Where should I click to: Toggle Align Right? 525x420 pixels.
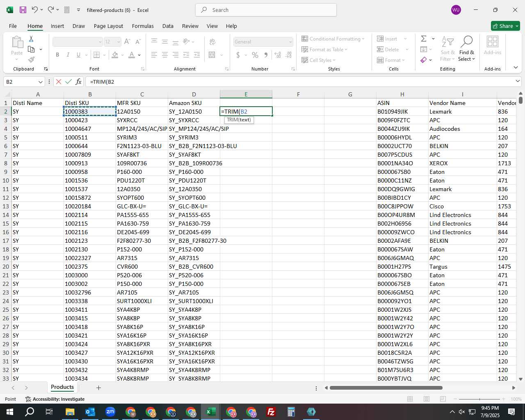176,55
